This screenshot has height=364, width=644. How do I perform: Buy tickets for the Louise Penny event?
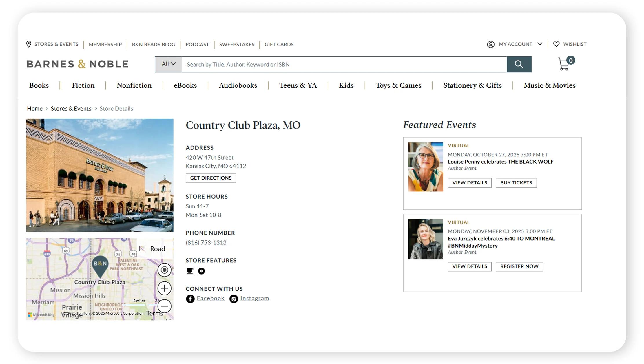[x=516, y=183]
